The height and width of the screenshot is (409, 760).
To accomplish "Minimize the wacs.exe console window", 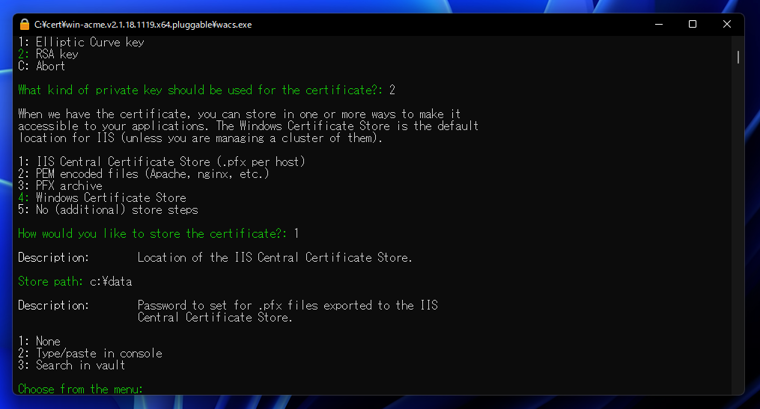I will point(659,24).
